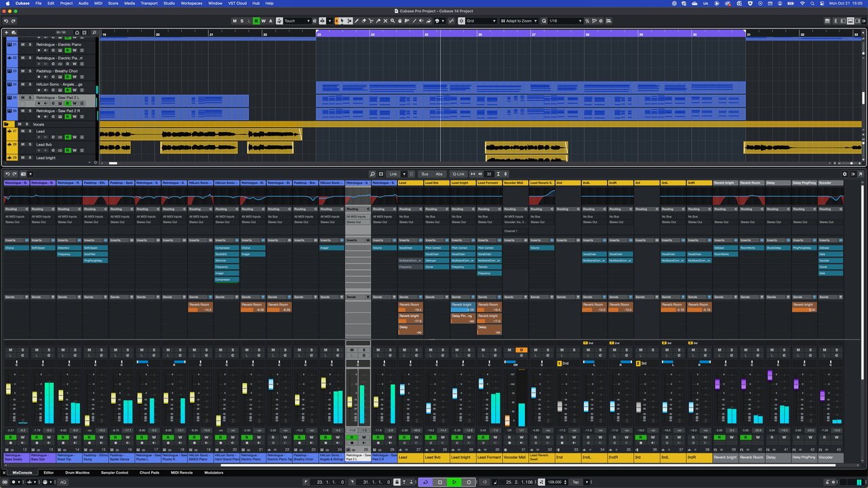Solo the Vocals track
The height and width of the screenshot is (488, 868).
pyautogui.click(x=27, y=124)
